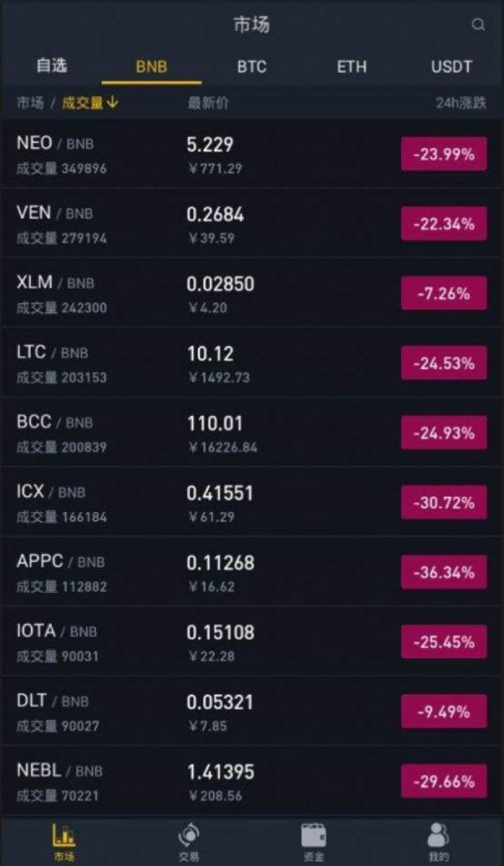
Task: Open the search magnifier icon
Action: pos(478,25)
